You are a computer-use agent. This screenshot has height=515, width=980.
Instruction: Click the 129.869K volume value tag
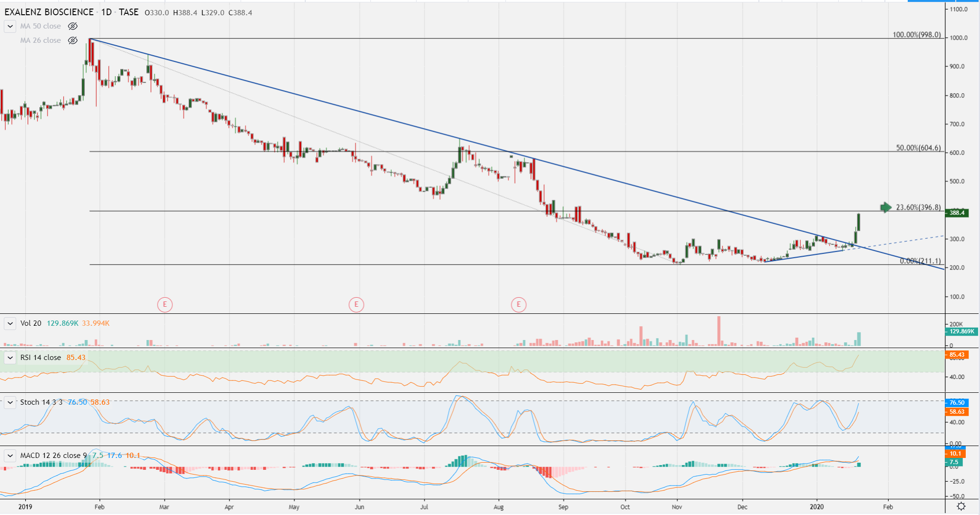(x=961, y=331)
